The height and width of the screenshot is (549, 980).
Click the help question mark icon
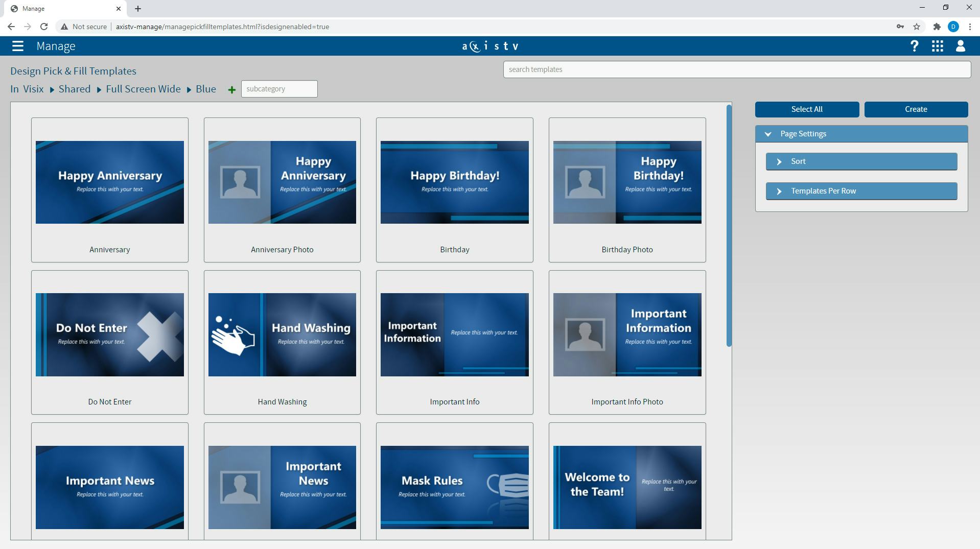point(914,46)
